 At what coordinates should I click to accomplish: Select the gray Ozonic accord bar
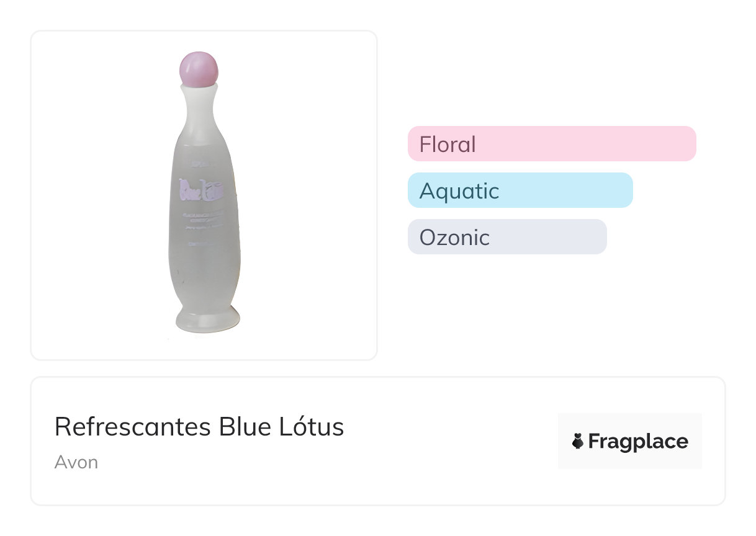point(506,237)
